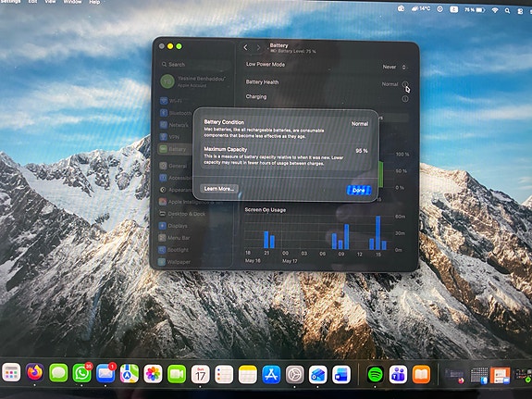
Task: Click the Wi-Fi status icon in the menu bar
Action: pyautogui.click(x=495, y=10)
